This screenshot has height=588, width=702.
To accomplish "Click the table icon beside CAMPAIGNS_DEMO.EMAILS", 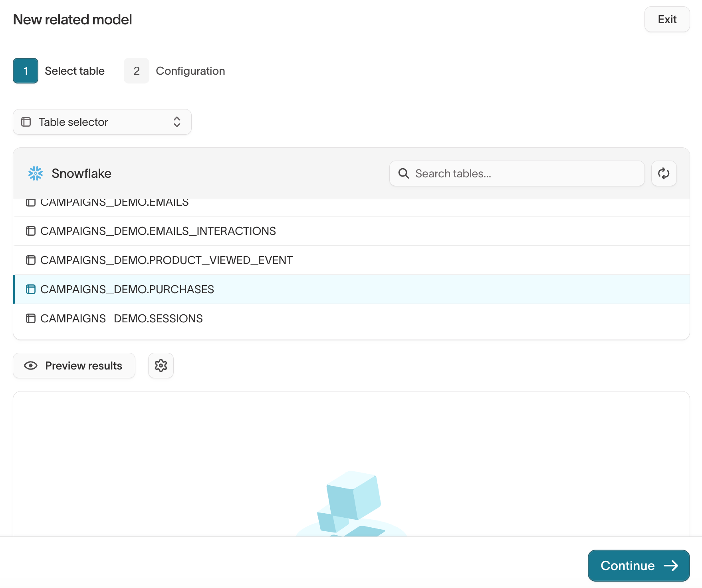I will pyautogui.click(x=31, y=202).
